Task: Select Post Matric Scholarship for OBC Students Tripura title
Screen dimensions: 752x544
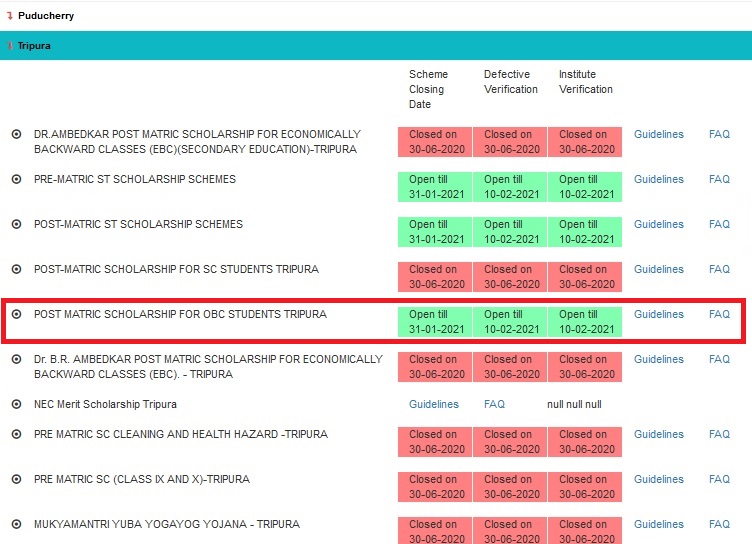Action: (180, 315)
